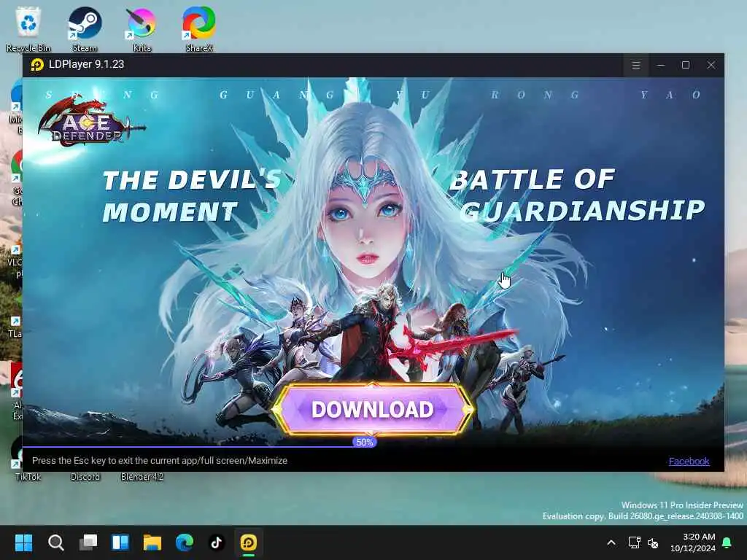Click the Ace Defender game logo
This screenshot has width=747, height=560.
tap(90, 121)
